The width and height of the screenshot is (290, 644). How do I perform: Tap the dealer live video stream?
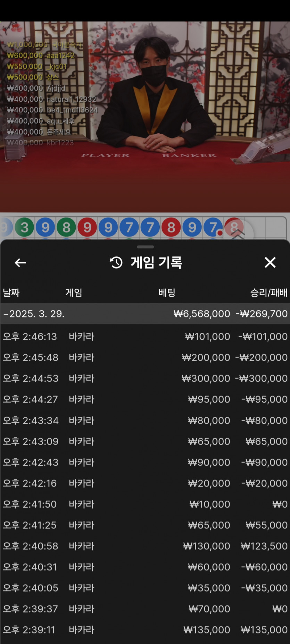(145, 117)
